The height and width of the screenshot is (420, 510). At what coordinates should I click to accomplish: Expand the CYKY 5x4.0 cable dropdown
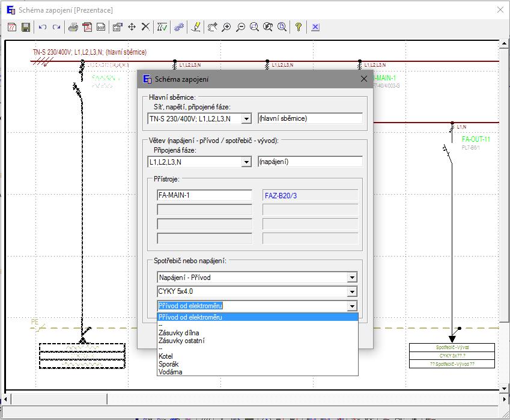pyautogui.click(x=352, y=291)
